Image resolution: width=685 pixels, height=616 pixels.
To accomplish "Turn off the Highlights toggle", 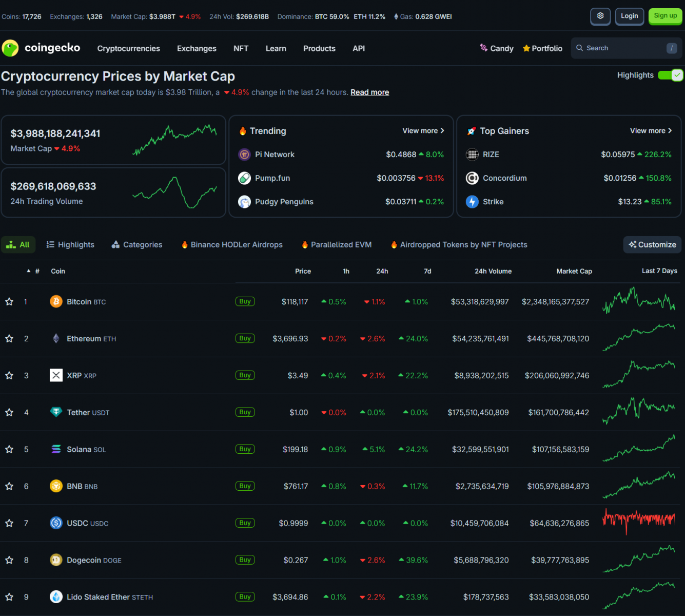I will [x=670, y=75].
